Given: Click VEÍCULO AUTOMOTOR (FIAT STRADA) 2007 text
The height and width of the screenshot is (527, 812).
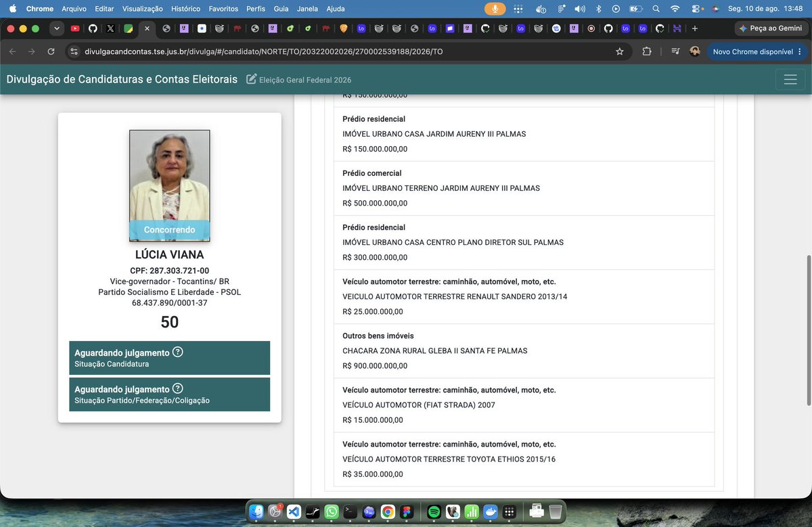Looking at the screenshot, I should pos(419,405).
